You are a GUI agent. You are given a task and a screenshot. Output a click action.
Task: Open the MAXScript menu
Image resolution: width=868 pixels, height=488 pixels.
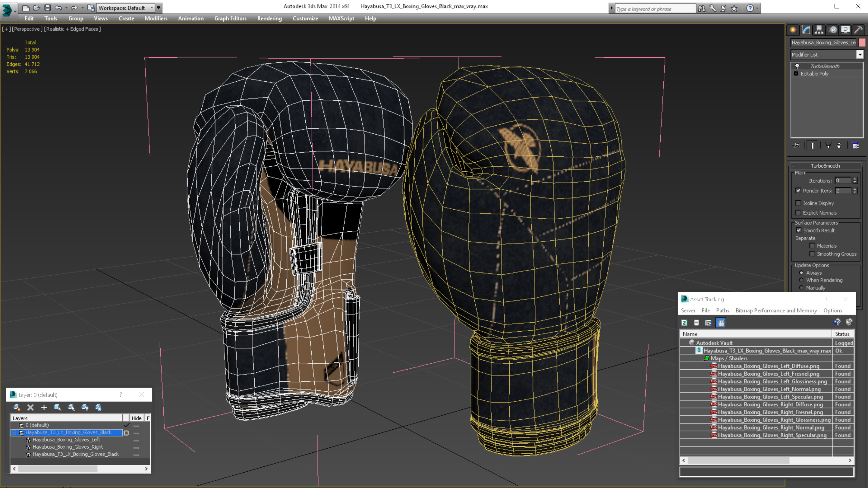(x=341, y=18)
